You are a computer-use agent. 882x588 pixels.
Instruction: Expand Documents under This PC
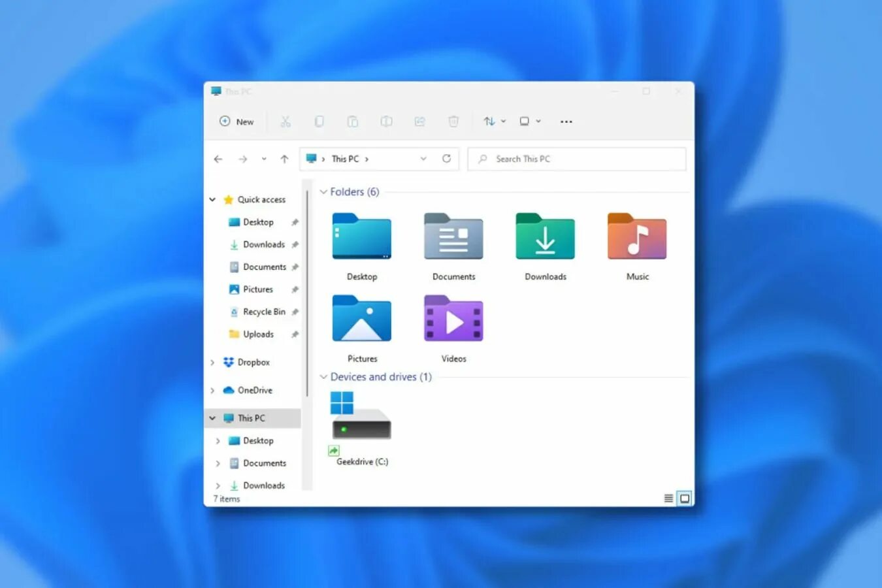[218, 463]
